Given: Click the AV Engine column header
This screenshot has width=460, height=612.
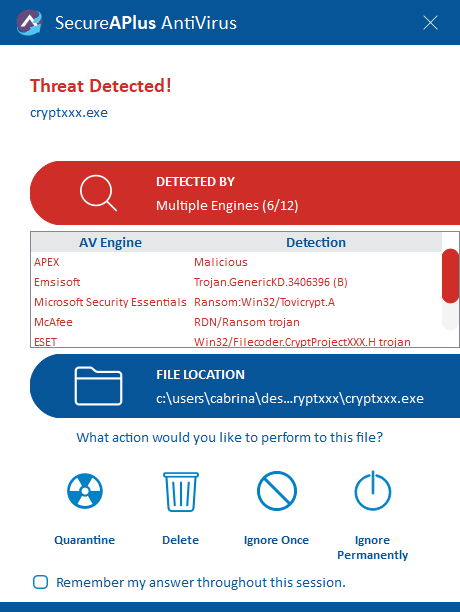Looking at the screenshot, I should point(110,242).
